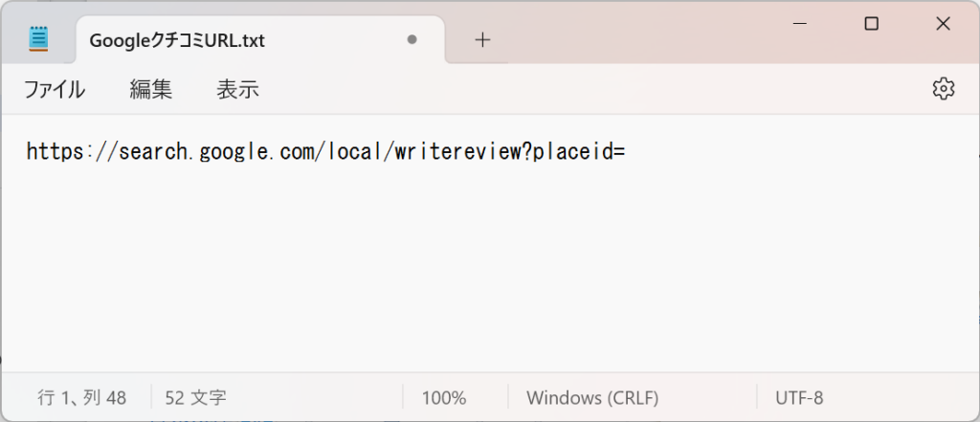
Task: Click the Notepad app icon in title bar
Action: click(38, 39)
